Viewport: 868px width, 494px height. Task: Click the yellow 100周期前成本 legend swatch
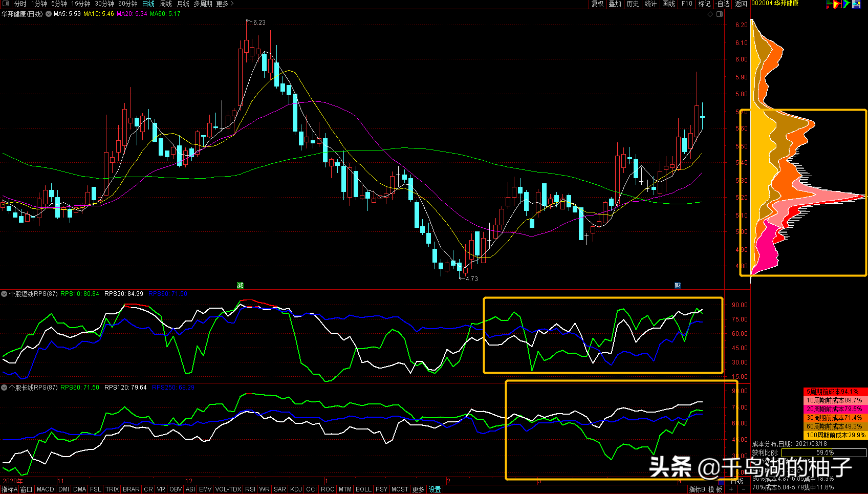tap(836, 435)
